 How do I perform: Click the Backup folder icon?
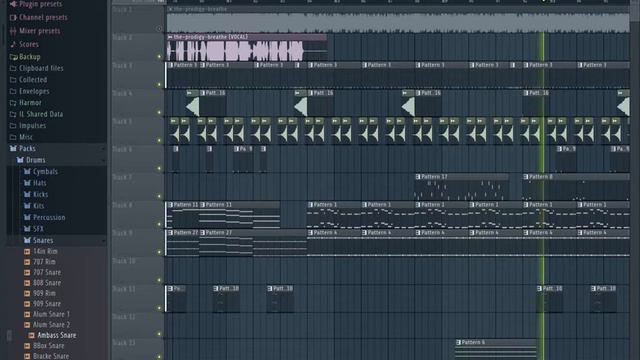(13, 57)
